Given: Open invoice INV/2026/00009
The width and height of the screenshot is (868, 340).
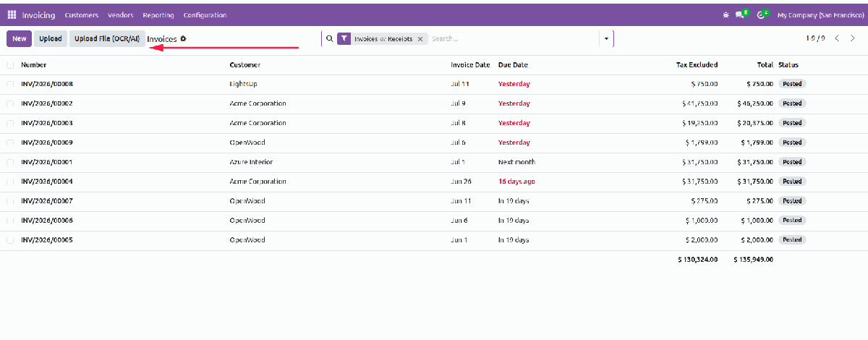Looking at the screenshot, I should pos(47,143).
